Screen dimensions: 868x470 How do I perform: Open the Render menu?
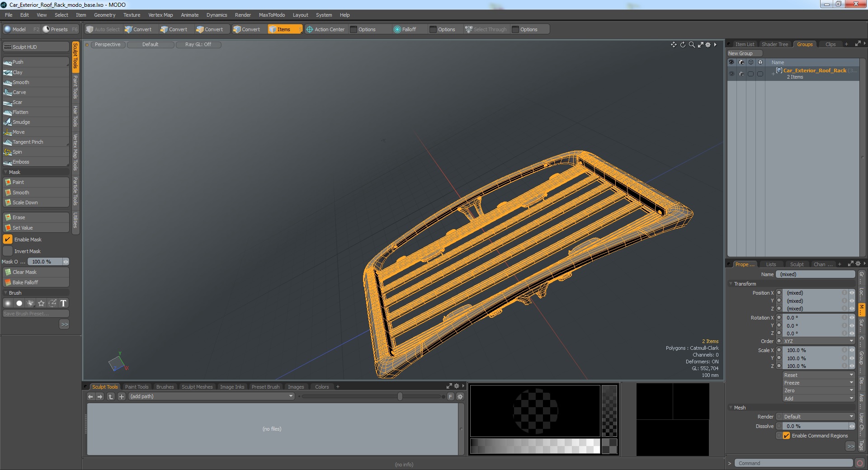point(243,15)
